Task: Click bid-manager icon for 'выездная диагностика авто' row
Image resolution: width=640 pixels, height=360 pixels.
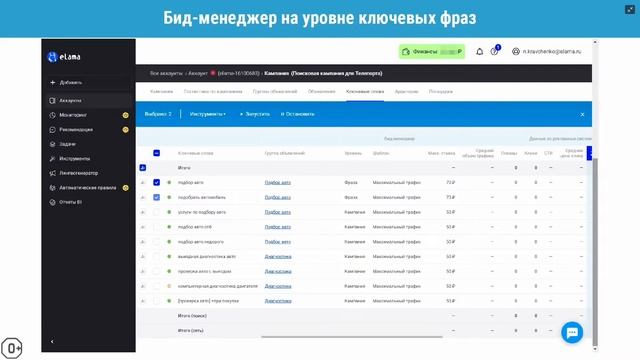Action: click(143, 257)
